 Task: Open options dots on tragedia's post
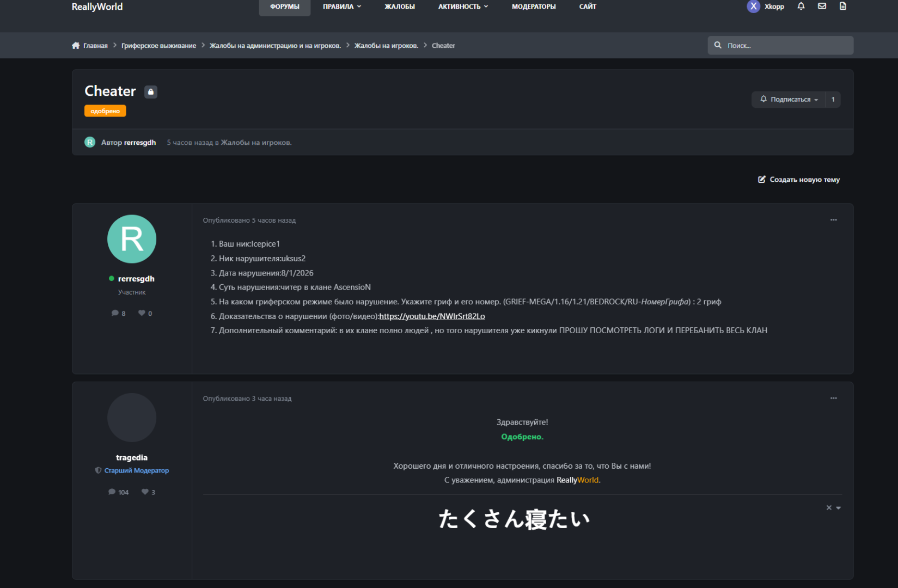pyautogui.click(x=834, y=399)
